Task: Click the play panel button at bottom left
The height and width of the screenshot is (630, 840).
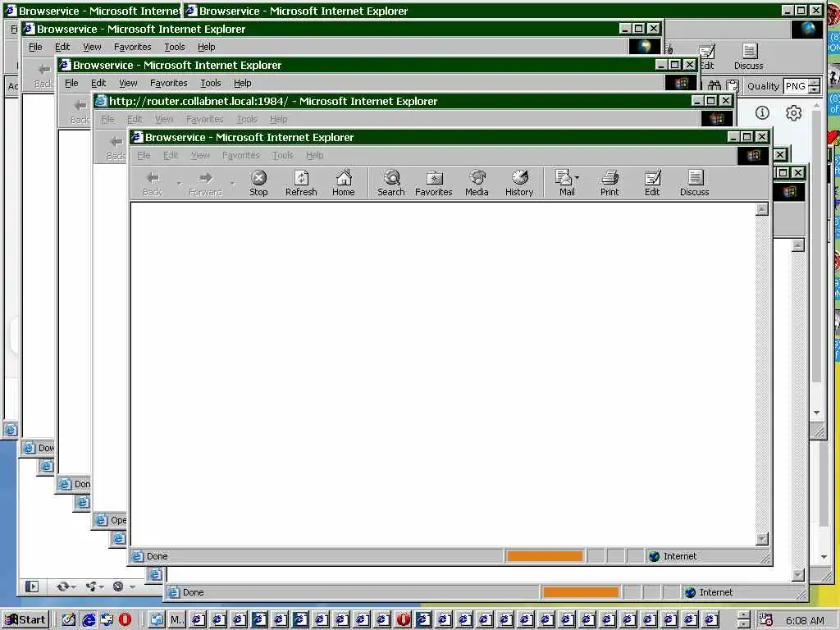Action: point(32,587)
